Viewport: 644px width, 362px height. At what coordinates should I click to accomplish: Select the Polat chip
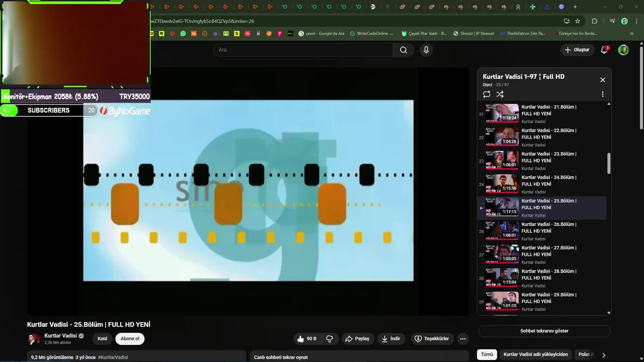(586, 354)
